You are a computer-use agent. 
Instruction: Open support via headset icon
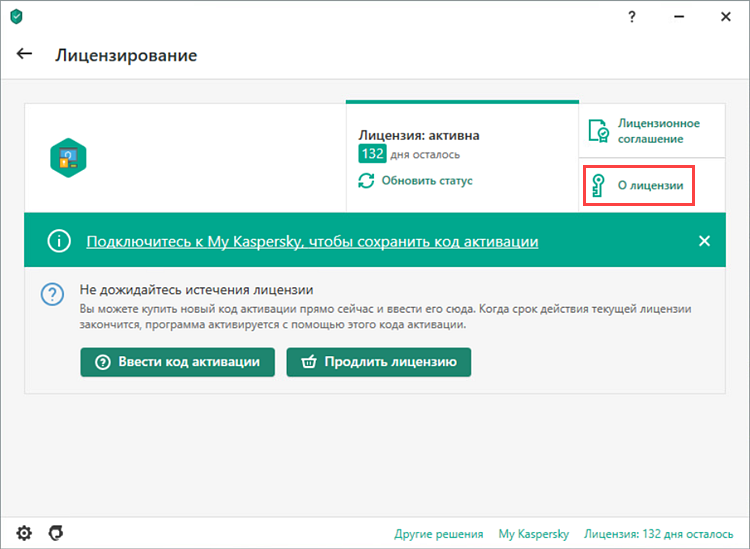pos(56,532)
